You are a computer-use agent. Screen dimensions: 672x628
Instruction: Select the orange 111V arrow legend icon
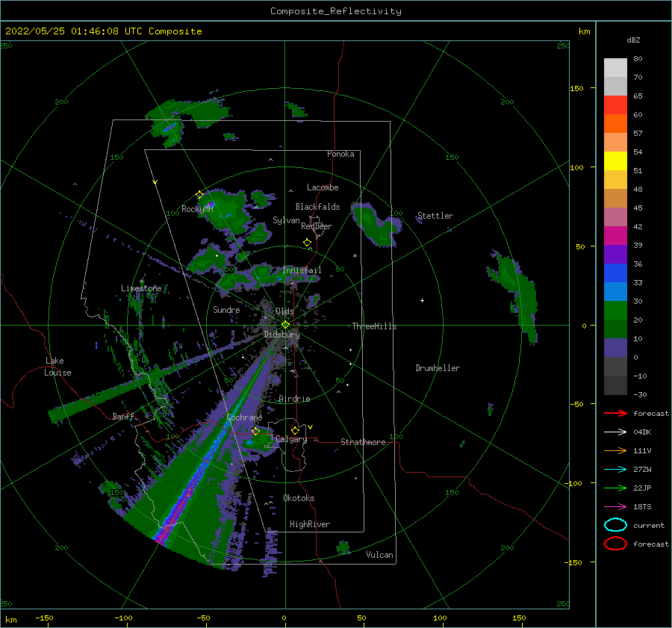pos(615,450)
